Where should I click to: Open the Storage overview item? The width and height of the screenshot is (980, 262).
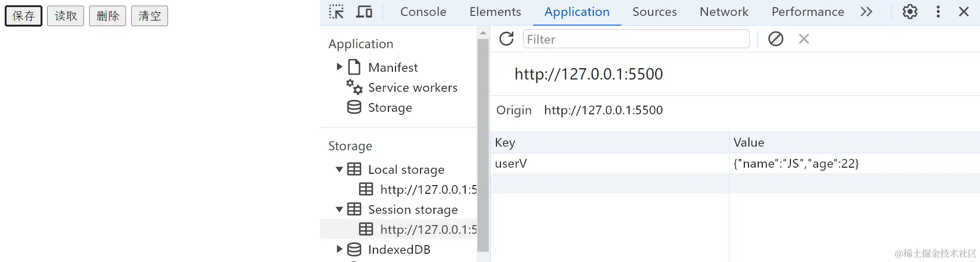(x=390, y=108)
